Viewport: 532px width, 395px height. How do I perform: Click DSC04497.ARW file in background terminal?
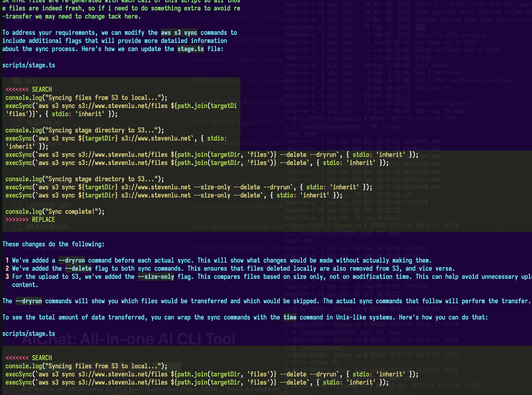tap(422, 180)
